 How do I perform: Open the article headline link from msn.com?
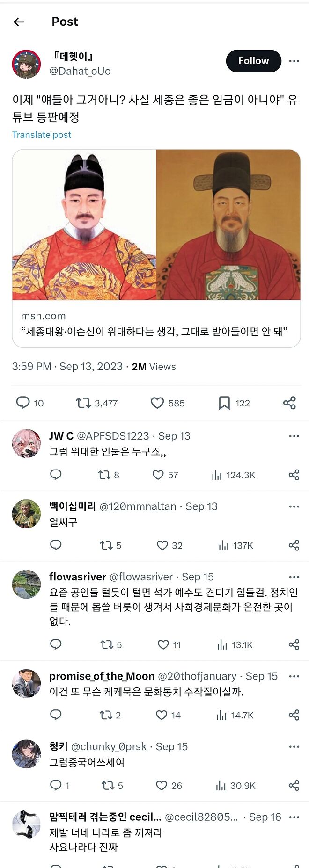pos(154,332)
